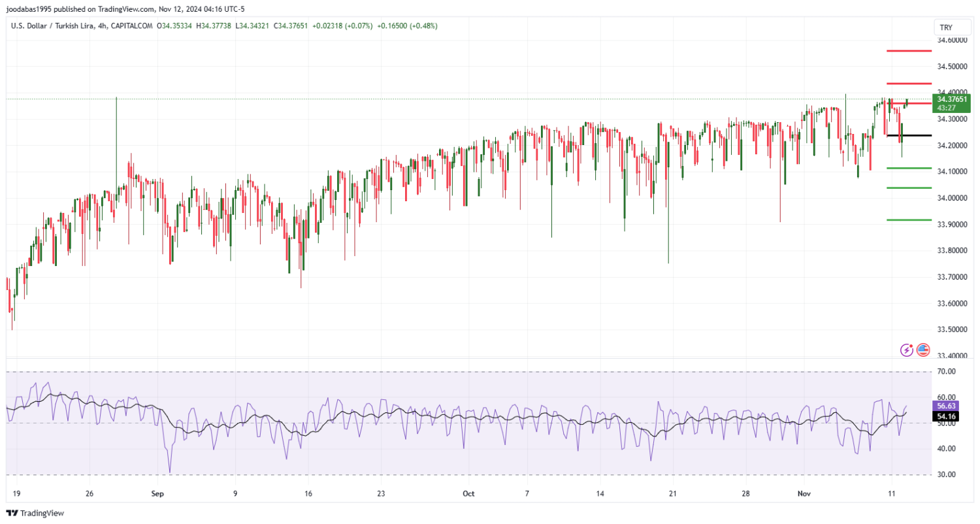Click the 33.60000 price axis label
Viewport: 980px width, 524px height.
(952, 303)
